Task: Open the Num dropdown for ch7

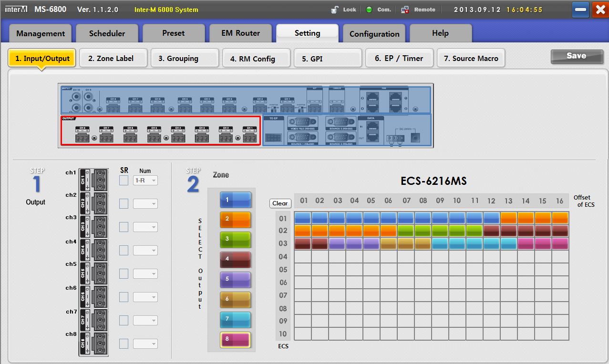Action: (145, 321)
